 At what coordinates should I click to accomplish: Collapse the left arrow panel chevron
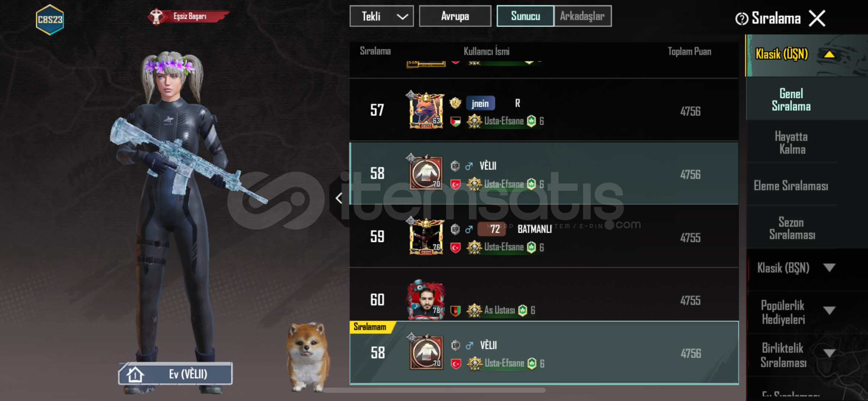coord(339,198)
